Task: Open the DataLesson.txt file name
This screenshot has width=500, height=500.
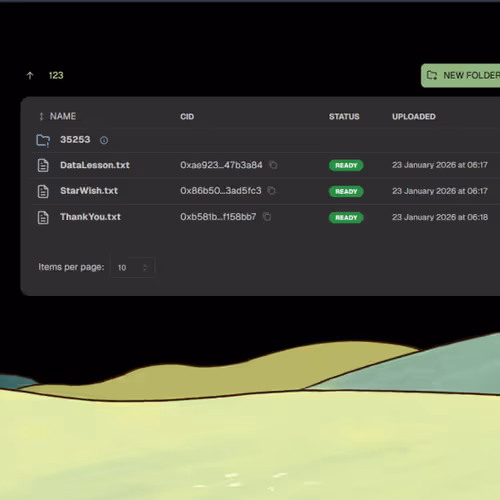Action: (95, 165)
